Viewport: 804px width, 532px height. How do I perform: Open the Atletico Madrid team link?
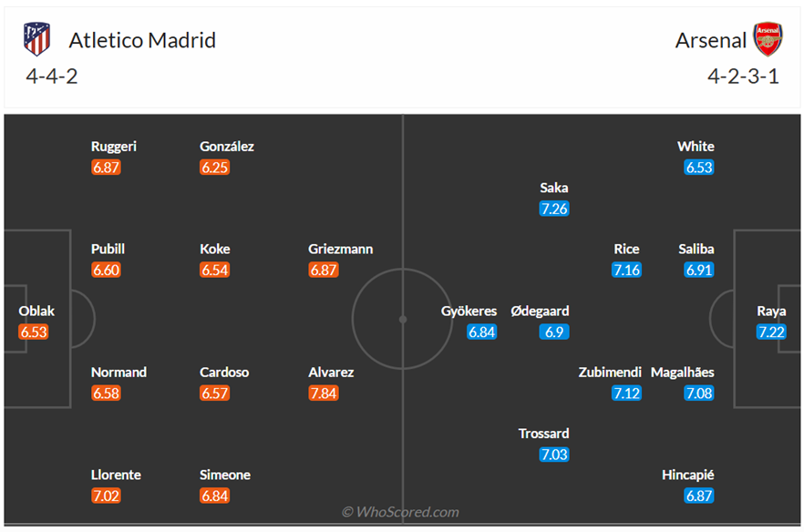[x=142, y=40]
